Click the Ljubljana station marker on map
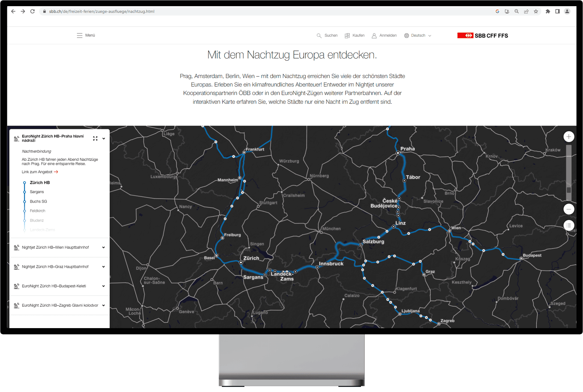Image resolution: width=583 pixels, height=392 pixels. coord(400,314)
